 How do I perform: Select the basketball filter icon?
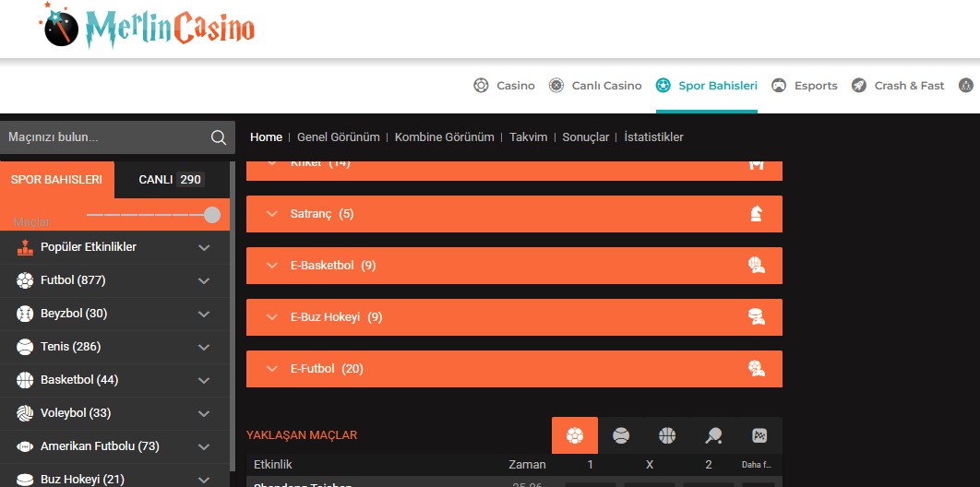667,435
